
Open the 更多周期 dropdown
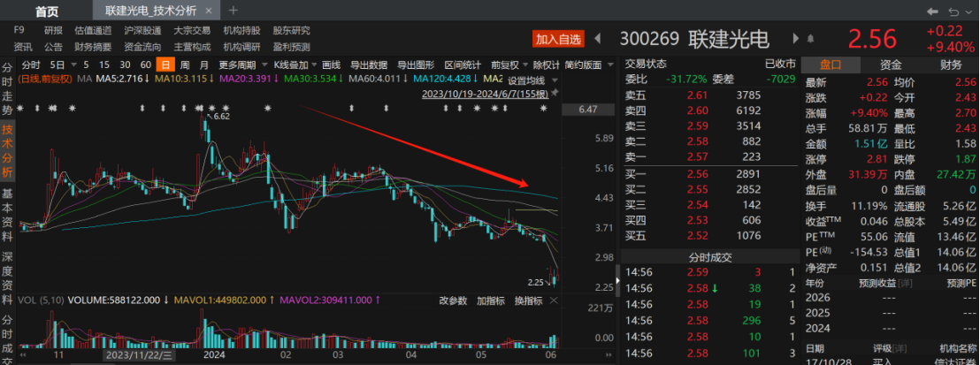point(242,65)
